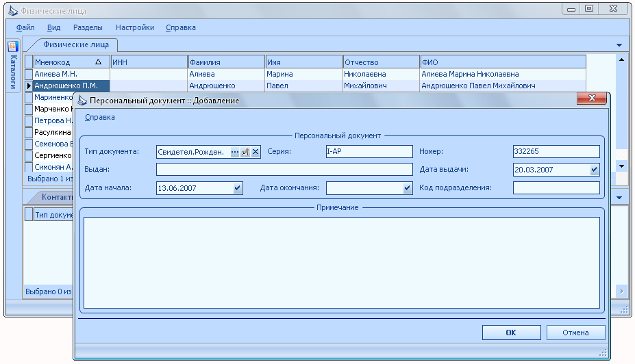The width and height of the screenshot is (635, 364).
Task: Tick the checkbox for row Семенова
Action: (29, 144)
